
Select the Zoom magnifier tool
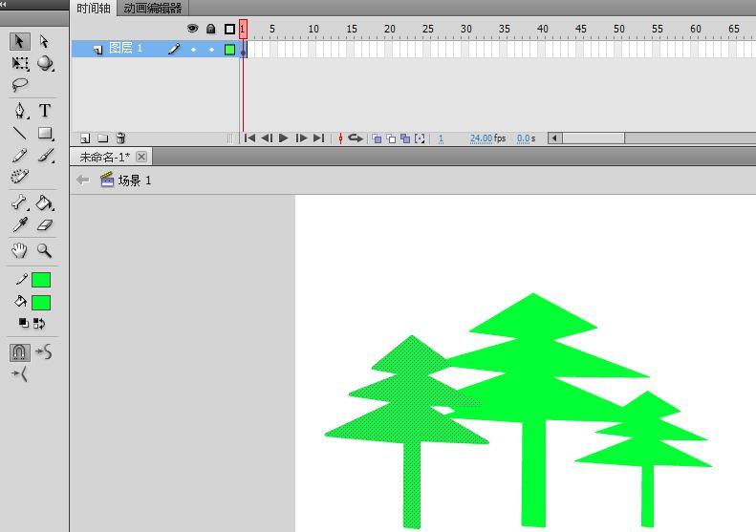[x=45, y=250]
